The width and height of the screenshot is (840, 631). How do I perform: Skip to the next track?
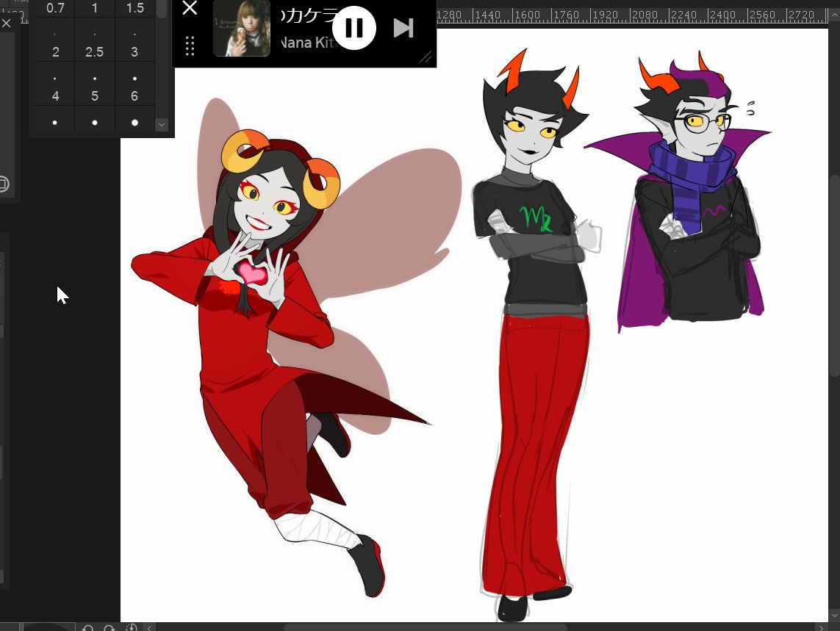[403, 28]
